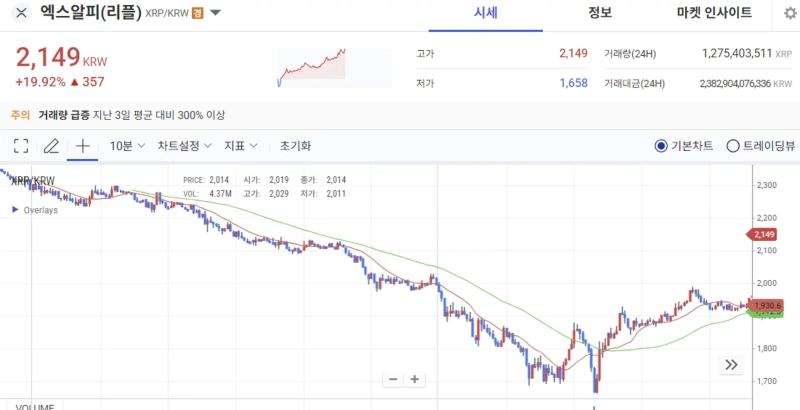Expand the Overlays list on chart
The image size is (800, 410).
click(14, 210)
